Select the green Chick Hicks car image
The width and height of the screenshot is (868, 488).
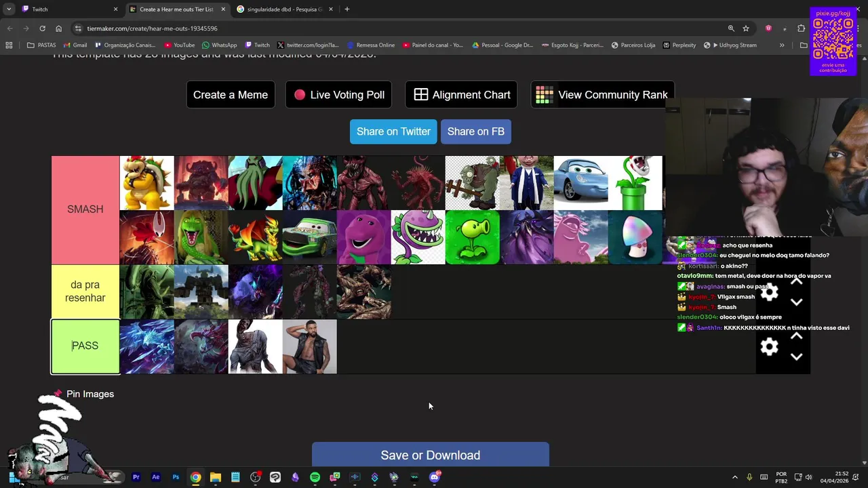309,237
